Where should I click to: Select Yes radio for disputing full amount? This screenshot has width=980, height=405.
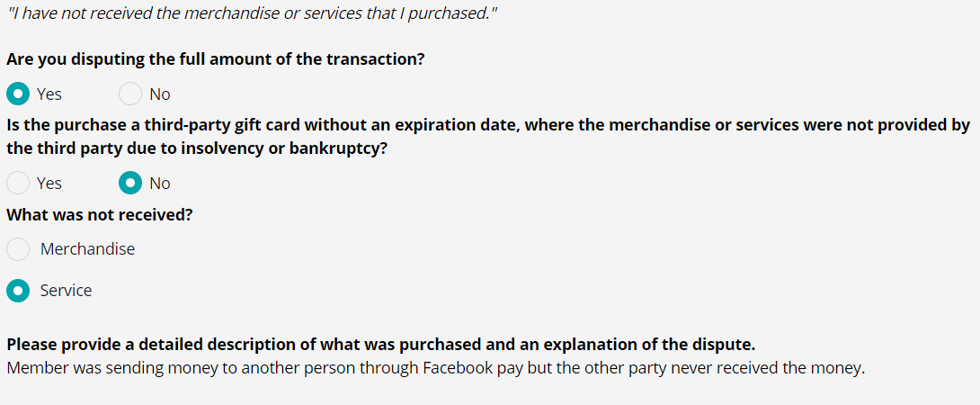point(18,94)
